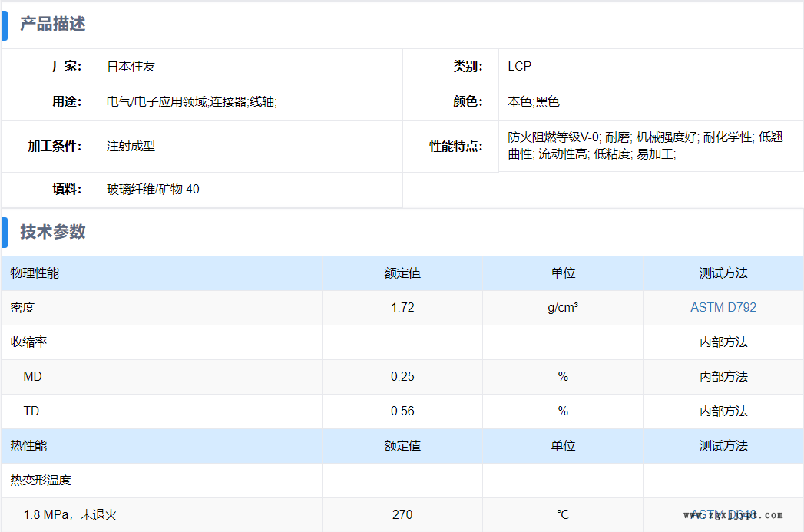Select the filler value 玻璃纤维/矿物 40
This screenshot has height=532, width=804.
153,190
